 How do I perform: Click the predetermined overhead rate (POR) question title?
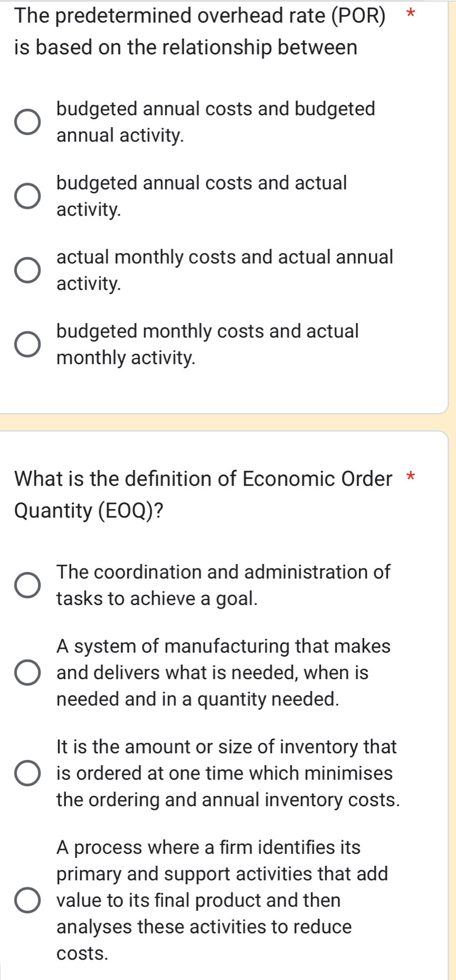click(199, 32)
